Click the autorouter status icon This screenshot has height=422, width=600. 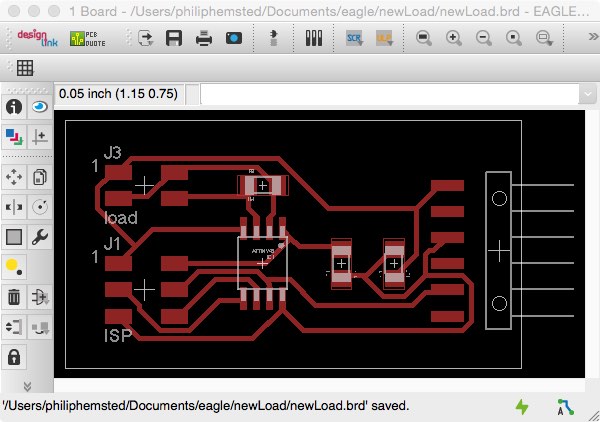[x=565, y=407]
